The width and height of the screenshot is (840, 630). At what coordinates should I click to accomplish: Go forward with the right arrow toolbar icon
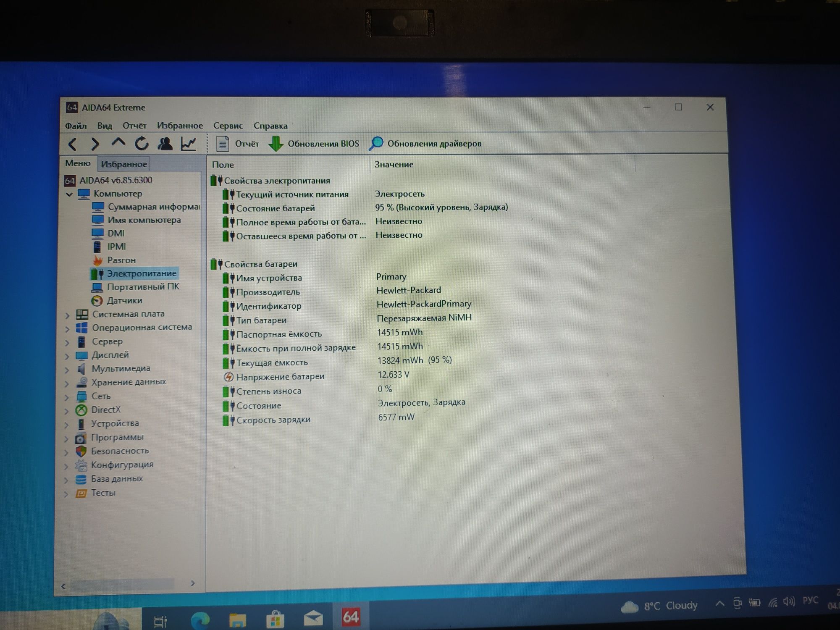[95, 144]
